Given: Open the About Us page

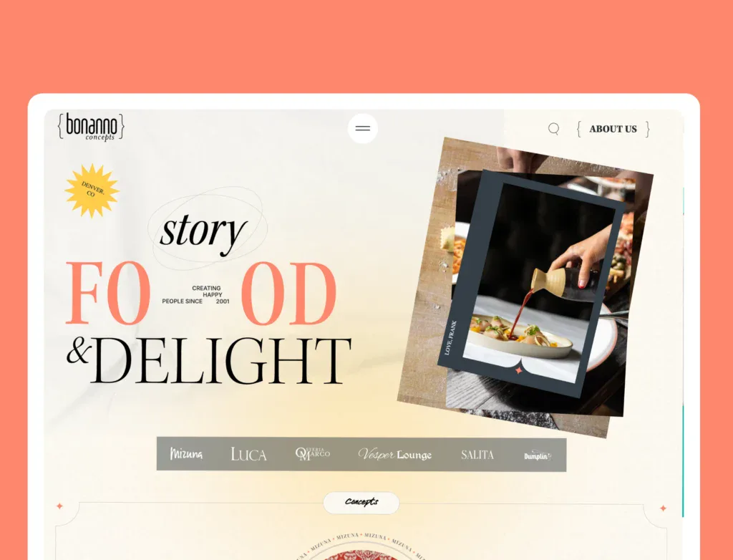Looking at the screenshot, I should (x=613, y=129).
